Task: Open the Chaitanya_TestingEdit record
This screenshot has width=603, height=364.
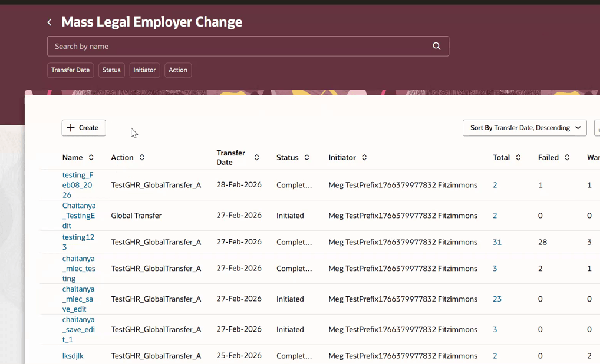Action: point(79,215)
